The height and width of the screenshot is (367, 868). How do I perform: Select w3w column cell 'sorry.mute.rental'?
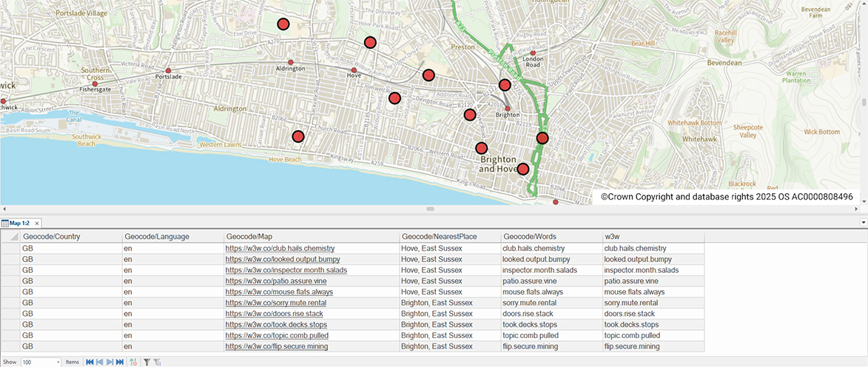coord(653,303)
